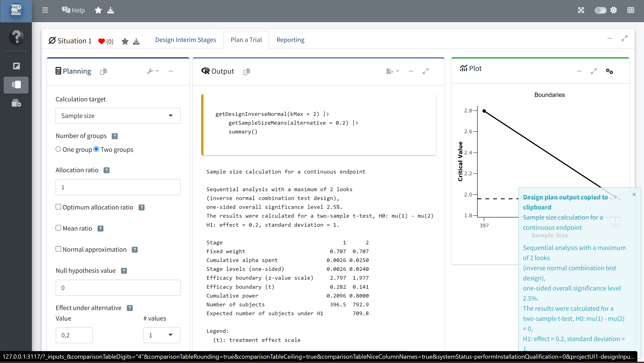Show help for Effect under alternative
This screenshot has height=363, width=644.
pos(129,308)
